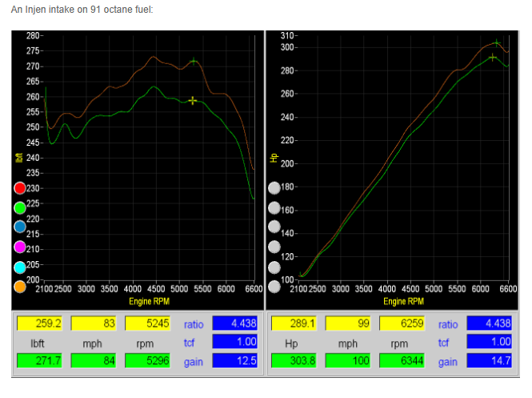This screenshot has height=398, width=532.
Task: Select the torque gain 12.5 field
Action: point(234,361)
